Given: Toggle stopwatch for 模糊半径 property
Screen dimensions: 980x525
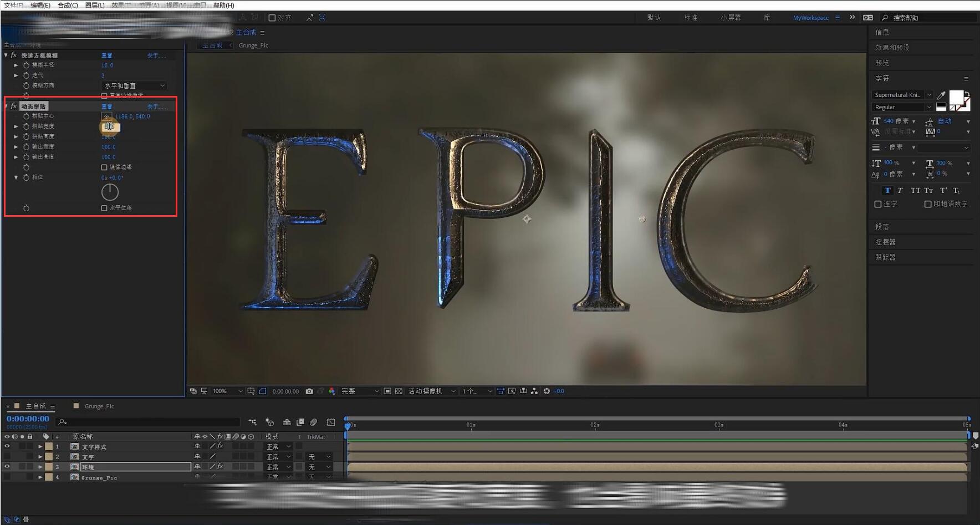Looking at the screenshot, I should (x=26, y=65).
